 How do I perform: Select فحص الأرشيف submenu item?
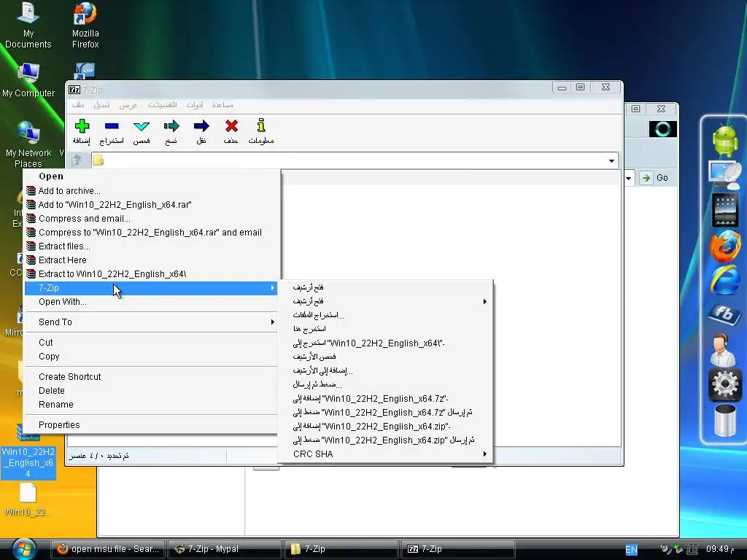click(385, 357)
